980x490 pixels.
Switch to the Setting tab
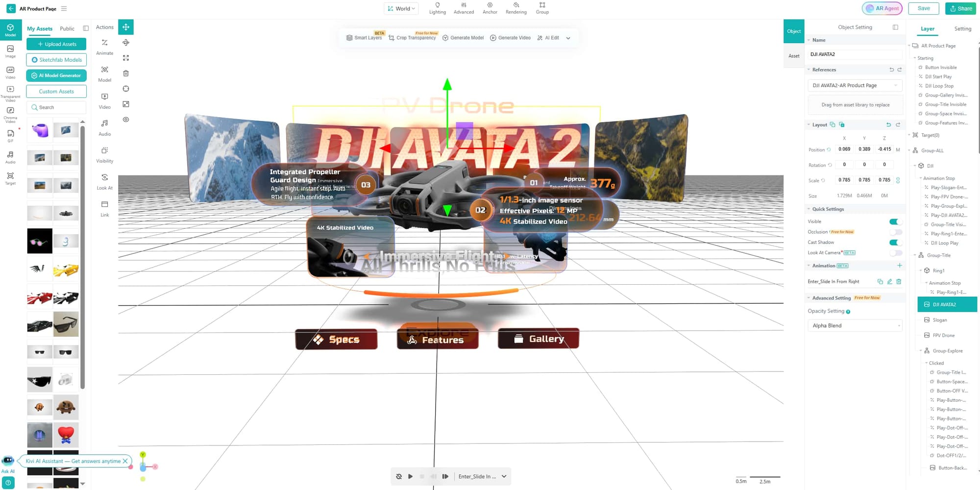click(962, 29)
